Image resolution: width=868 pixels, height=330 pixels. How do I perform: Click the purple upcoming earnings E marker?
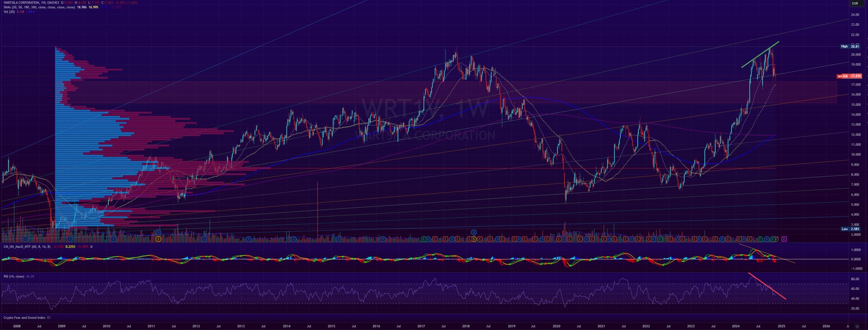pos(784,239)
